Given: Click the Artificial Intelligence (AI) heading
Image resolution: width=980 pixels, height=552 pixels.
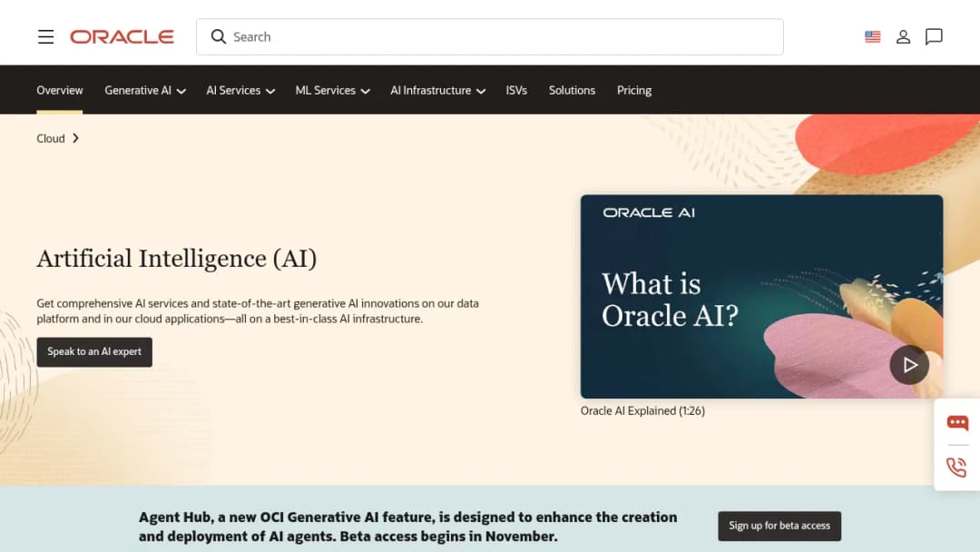Looking at the screenshot, I should (x=177, y=259).
